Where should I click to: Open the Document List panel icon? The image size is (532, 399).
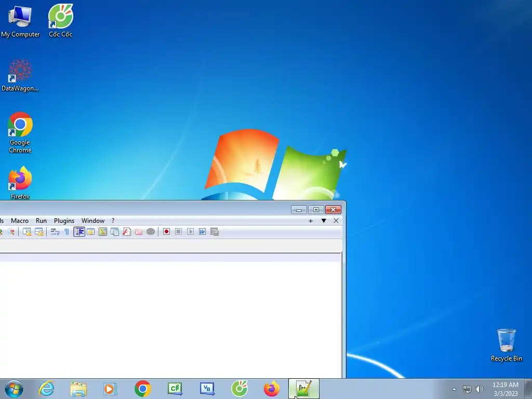click(x=115, y=232)
